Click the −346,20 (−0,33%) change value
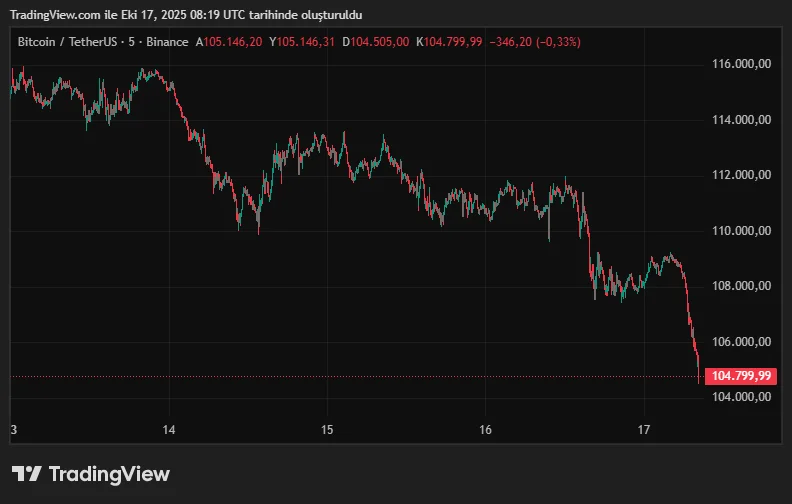Image resolution: width=792 pixels, height=504 pixels. (534, 42)
